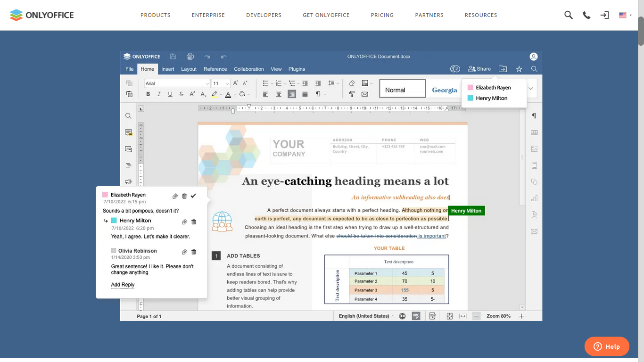Decrease font size with the smaller A icon
Screen dimensions: 644x362
coord(245,83)
